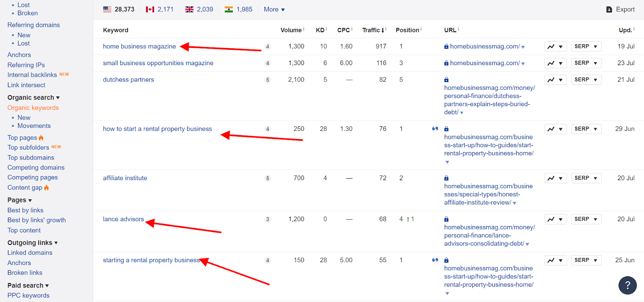The height and width of the screenshot is (302, 644).
Task: Expand URL options arrow for home business magazine
Action: [523, 47]
